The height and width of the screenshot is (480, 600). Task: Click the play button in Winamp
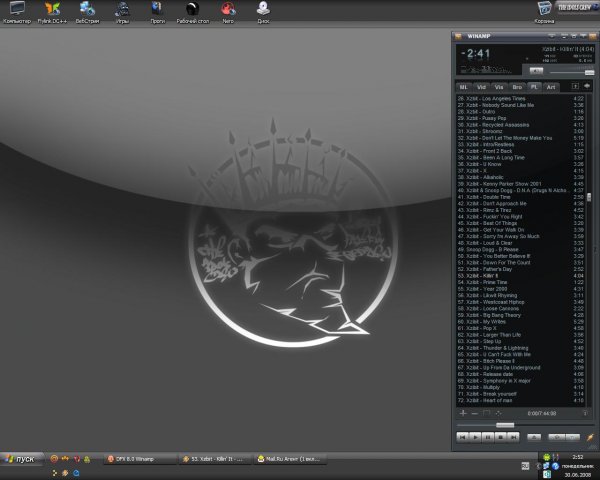[475, 437]
